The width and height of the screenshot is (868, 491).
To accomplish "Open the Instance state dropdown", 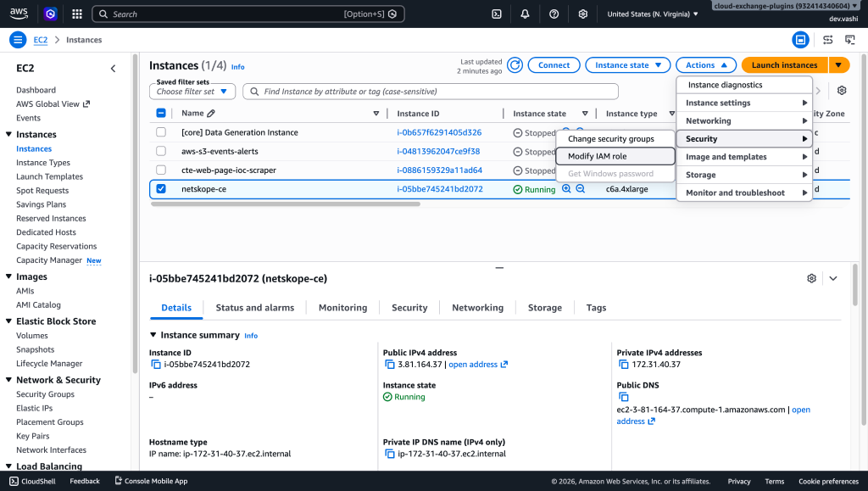I will (628, 65).
